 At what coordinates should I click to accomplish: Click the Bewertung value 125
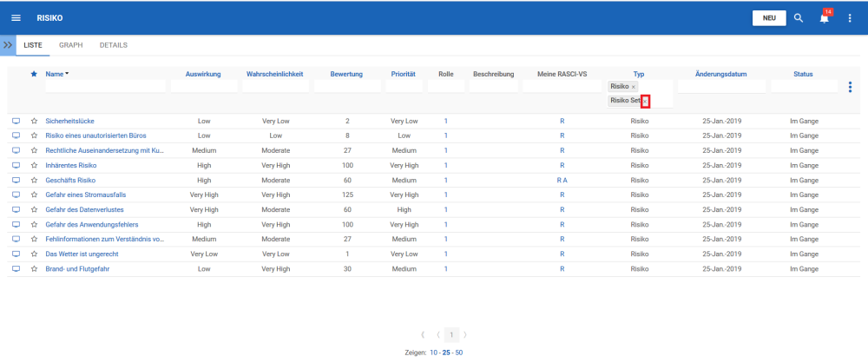[347, 195]
